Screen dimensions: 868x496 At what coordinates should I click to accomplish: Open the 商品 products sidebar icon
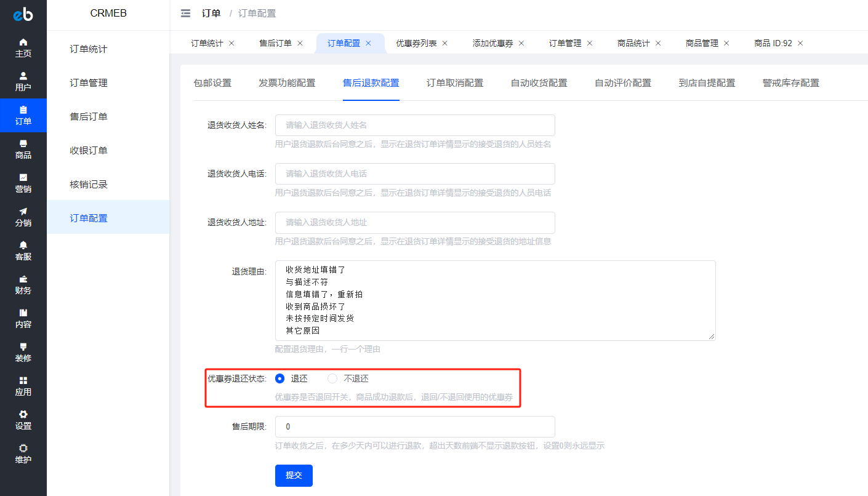pyautogui.click(x=23, y=150)
